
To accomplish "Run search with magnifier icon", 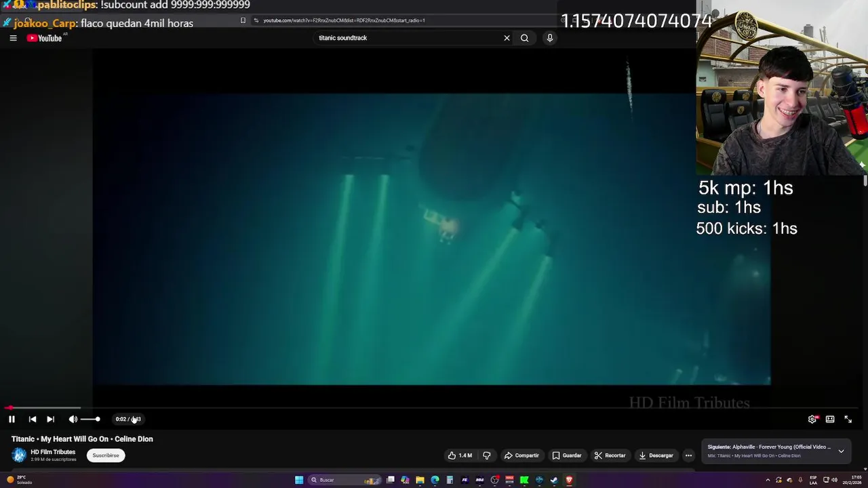I will (x=524, y=38).
